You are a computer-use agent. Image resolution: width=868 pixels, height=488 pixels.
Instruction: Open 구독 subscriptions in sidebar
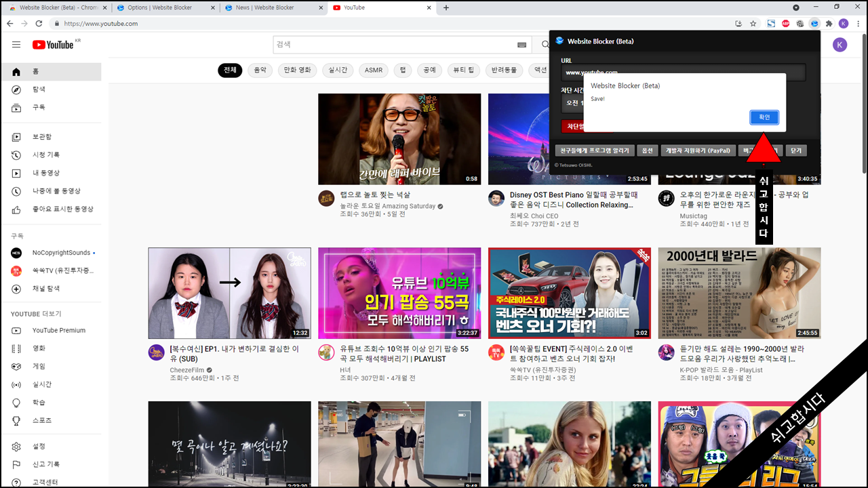coord(51,107)
